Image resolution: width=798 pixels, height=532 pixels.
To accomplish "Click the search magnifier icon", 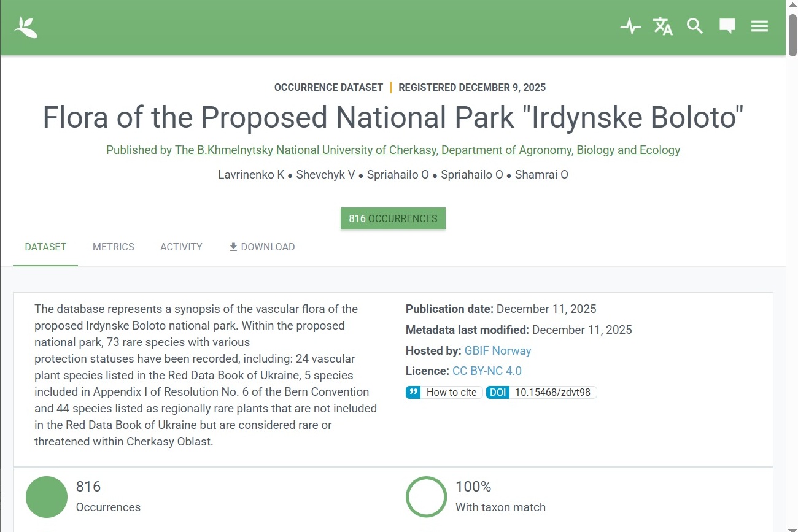I will click(x=695, y=26).
